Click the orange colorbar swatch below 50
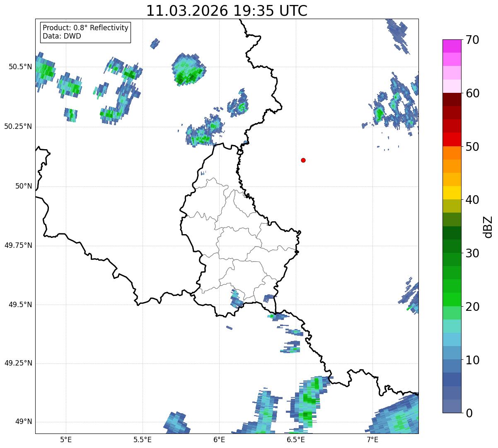498x448 pixels. tap(452, 153)
